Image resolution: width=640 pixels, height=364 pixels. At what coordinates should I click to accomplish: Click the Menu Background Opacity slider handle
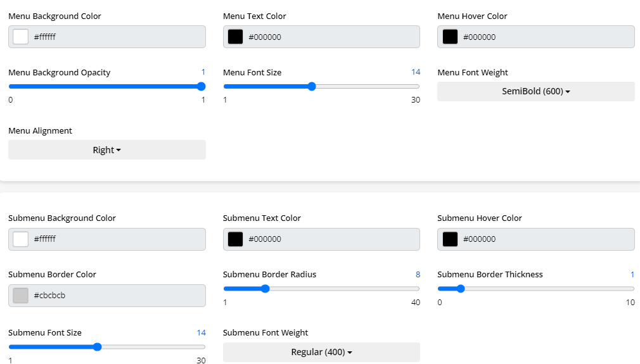click(x=202, y=87)
